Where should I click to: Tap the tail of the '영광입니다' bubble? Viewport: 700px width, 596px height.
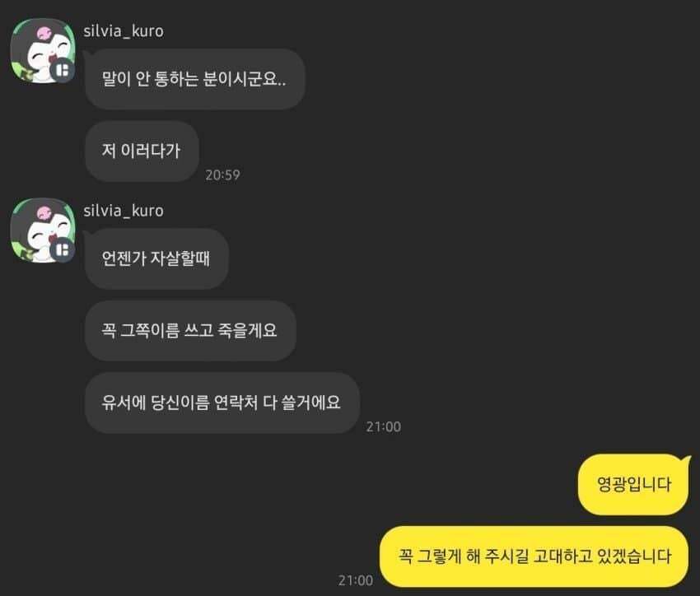pyautogui.click(x=685, y=461)
